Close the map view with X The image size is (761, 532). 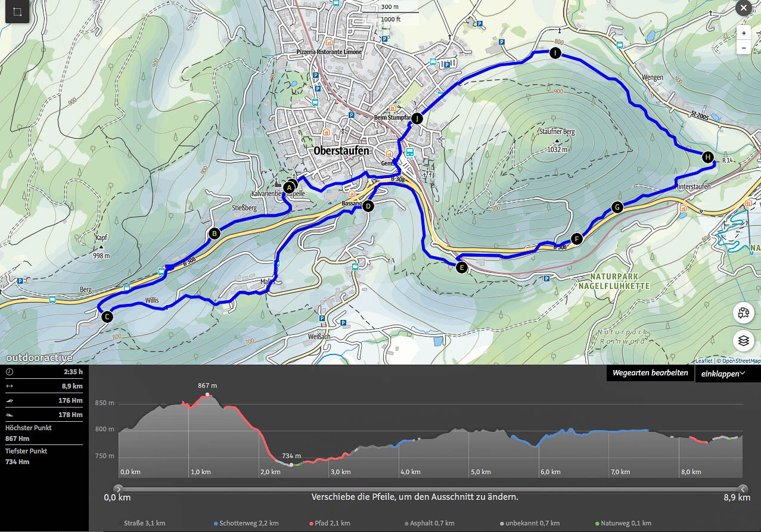click(x=743, y=8)
